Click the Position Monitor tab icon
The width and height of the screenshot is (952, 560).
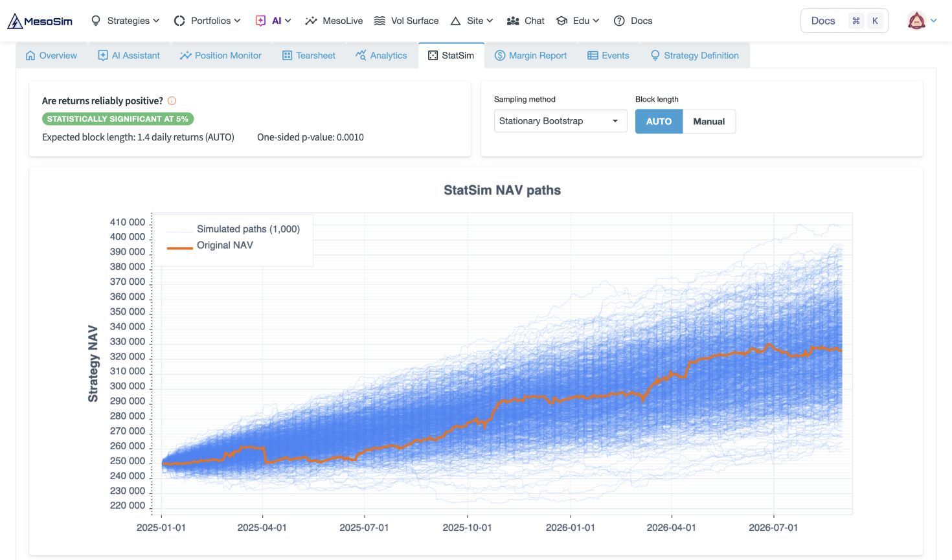[x=186, y=56]
